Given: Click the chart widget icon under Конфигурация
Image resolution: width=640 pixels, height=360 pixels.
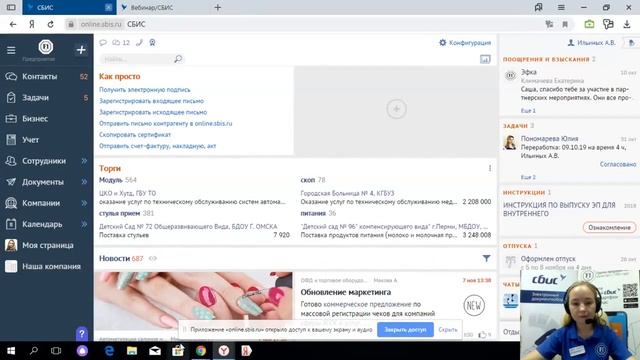Looking at the screenshot, I should (485, 59).
